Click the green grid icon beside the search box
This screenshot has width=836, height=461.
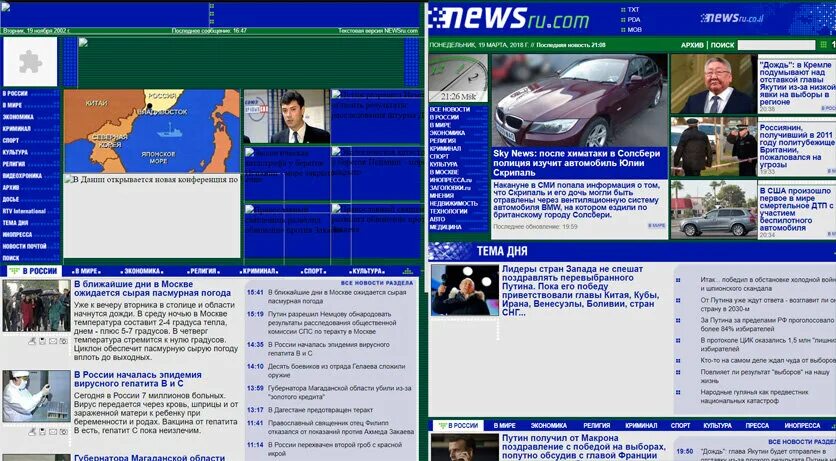coord(824,45)
